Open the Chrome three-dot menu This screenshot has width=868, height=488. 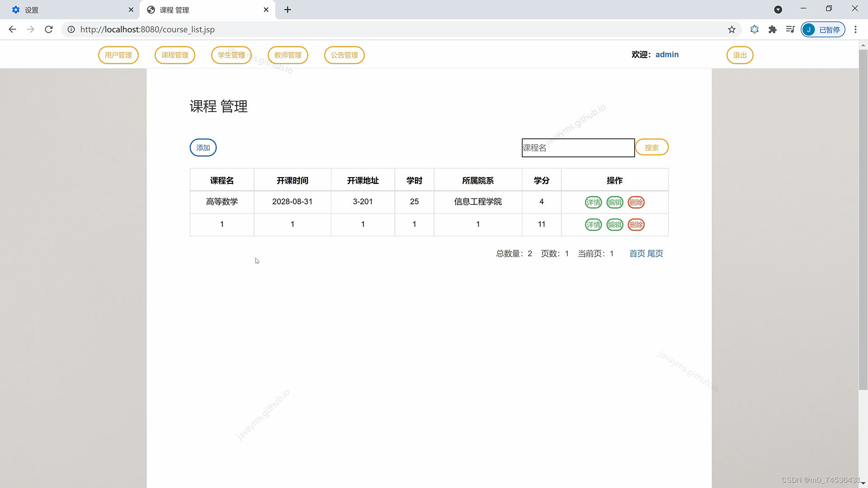(855, 29)
